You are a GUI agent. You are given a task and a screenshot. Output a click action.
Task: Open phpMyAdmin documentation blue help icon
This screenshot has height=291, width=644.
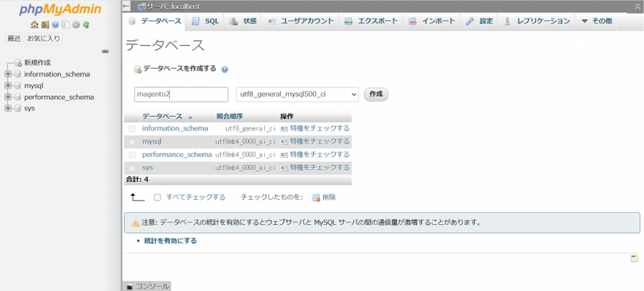(56, 25)
